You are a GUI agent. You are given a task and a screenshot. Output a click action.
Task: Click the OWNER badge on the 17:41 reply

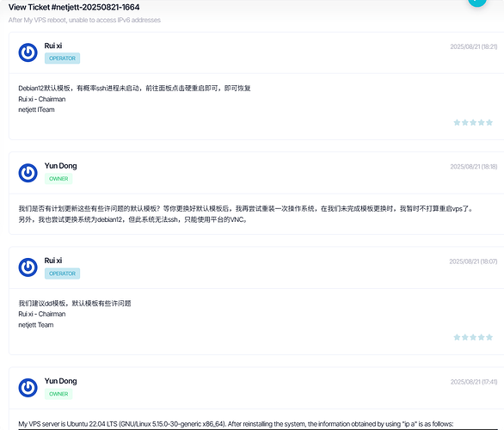(58, 394)
